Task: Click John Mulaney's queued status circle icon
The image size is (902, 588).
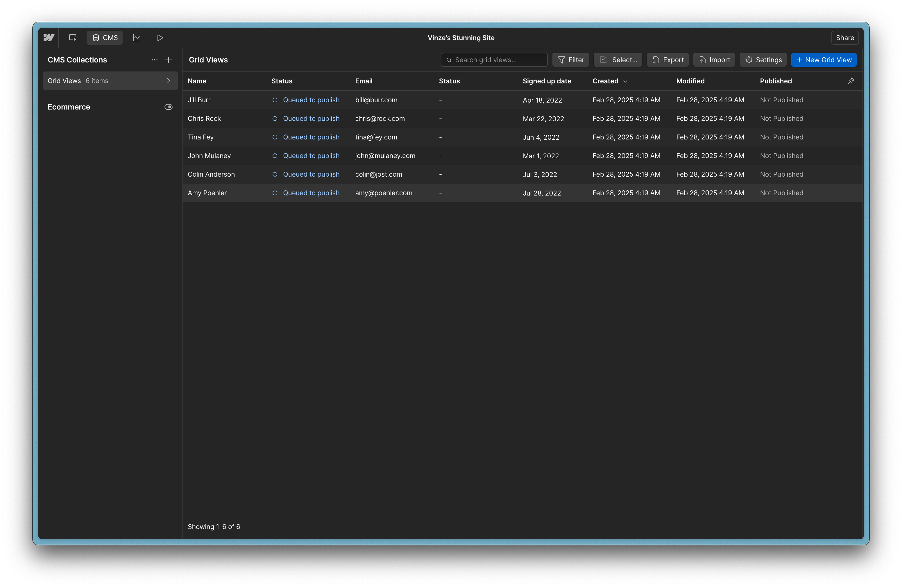Action: [275, 156]
